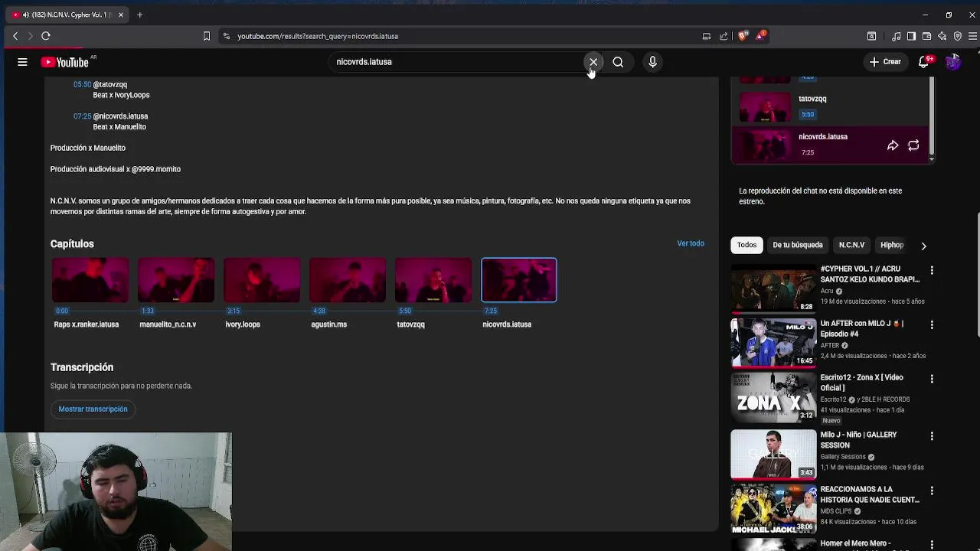Image resolution: width=980 pixels, height=551 pixels.
Task: Show more filter chips with arrow
Action: tap(923, 246)
